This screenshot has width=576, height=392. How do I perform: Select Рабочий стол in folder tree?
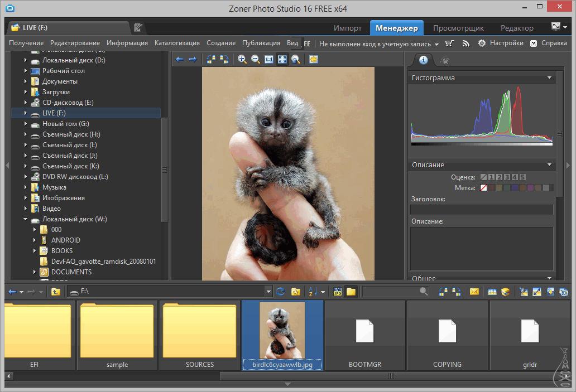[x=64, y=71]
